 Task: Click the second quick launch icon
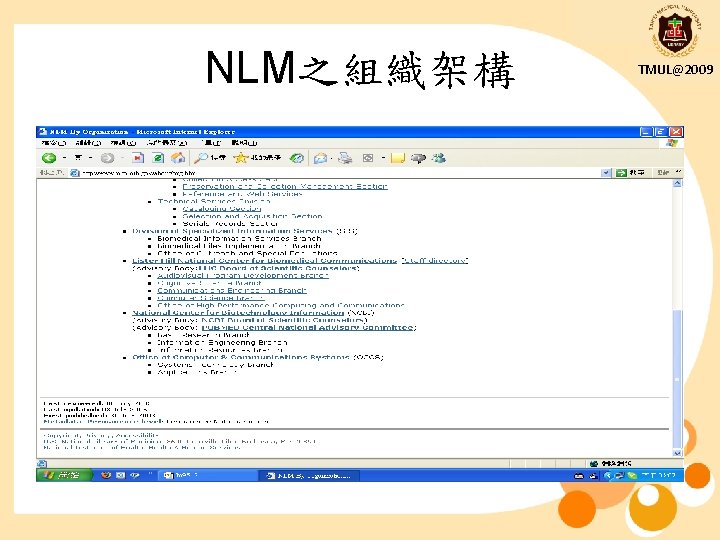click(x=120, y=475)
